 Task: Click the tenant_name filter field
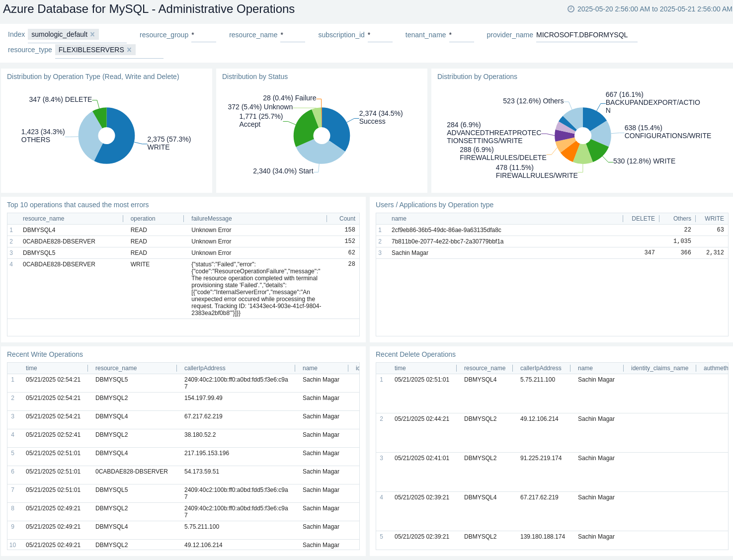[462, 35]
